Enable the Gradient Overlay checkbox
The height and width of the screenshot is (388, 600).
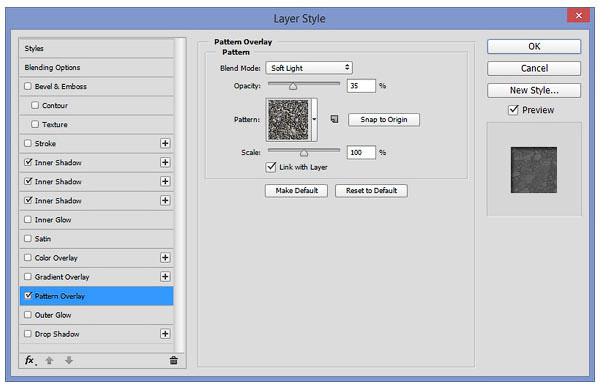point(28,277)
